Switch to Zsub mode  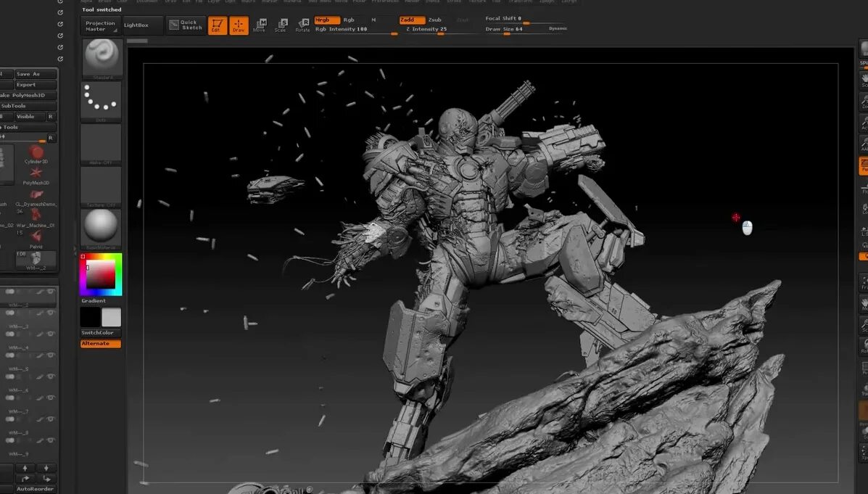tap(435, 20)
